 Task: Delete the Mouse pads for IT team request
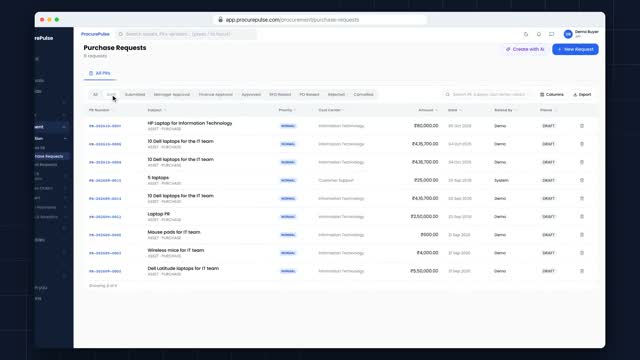(x=582, y=235)
